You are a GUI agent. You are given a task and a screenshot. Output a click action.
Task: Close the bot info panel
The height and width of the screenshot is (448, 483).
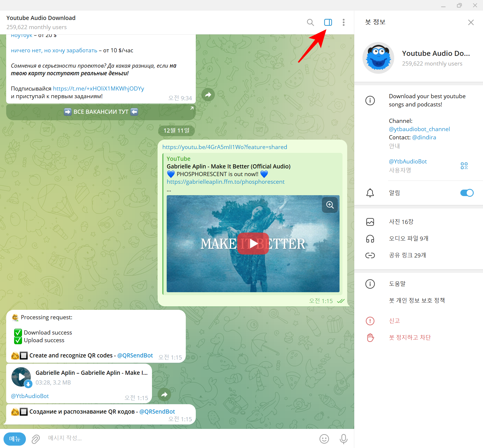471,22
